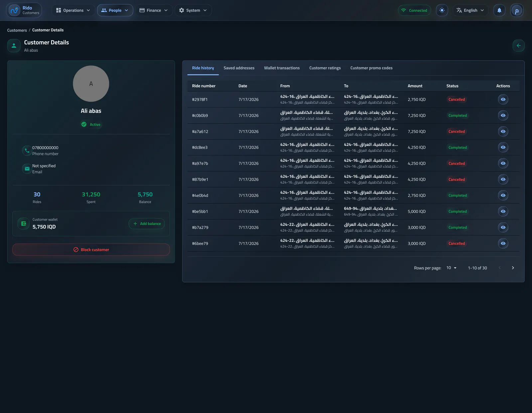Change rows per page dropdown
Screen dimensions: 532x413
451,268
